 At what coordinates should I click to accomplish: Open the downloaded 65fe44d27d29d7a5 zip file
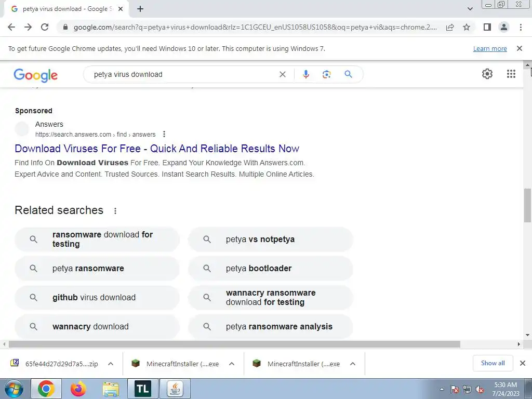coord(54,364)
